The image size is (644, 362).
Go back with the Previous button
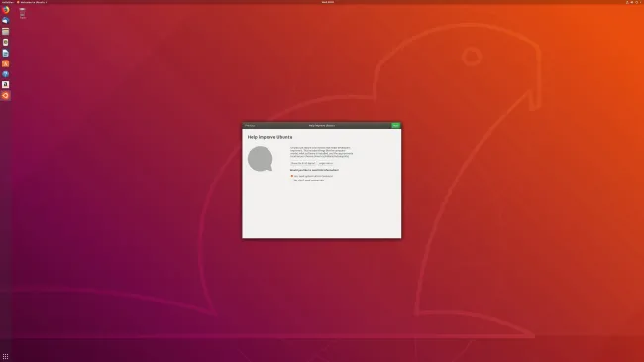point(250,126)
